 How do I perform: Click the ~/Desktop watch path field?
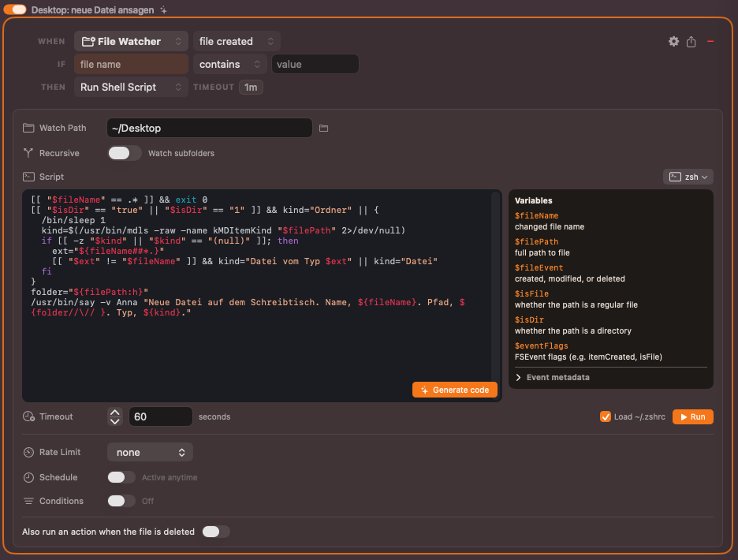210,128
